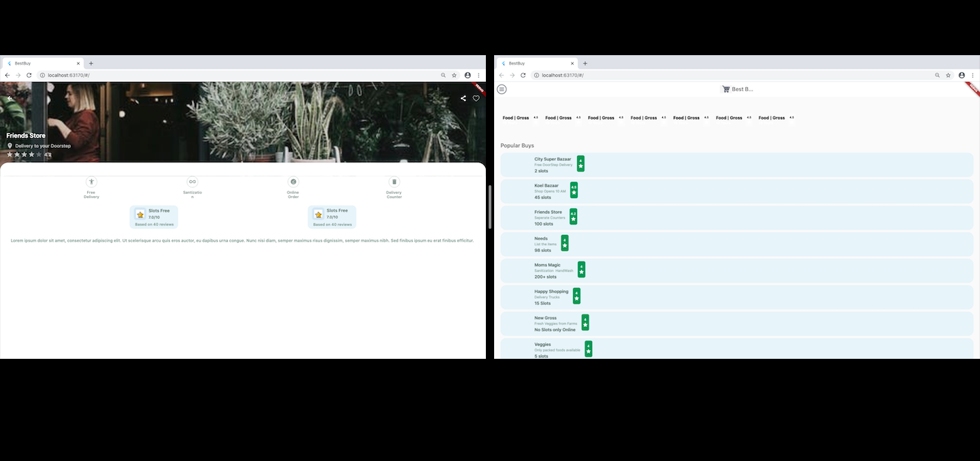The image size is (980, 461).
Task: Click the Delivery to your Doorstep text
Action: [43, 146]
